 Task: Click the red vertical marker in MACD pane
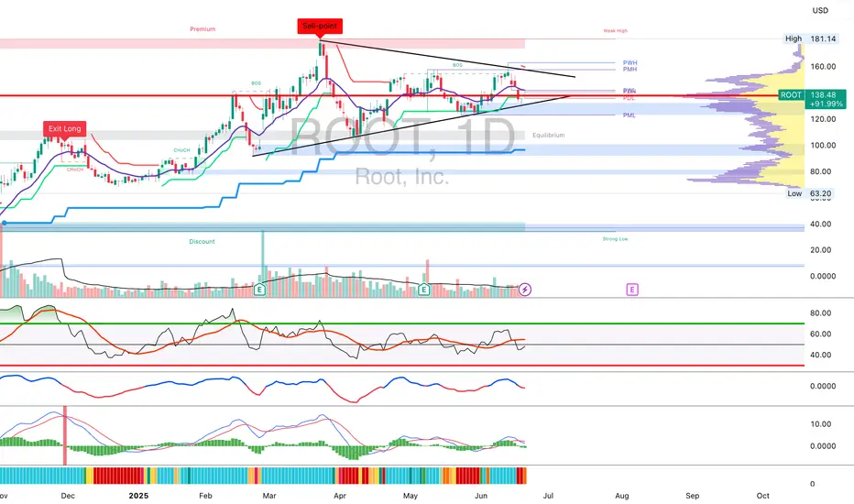click(x=65, y=435)
